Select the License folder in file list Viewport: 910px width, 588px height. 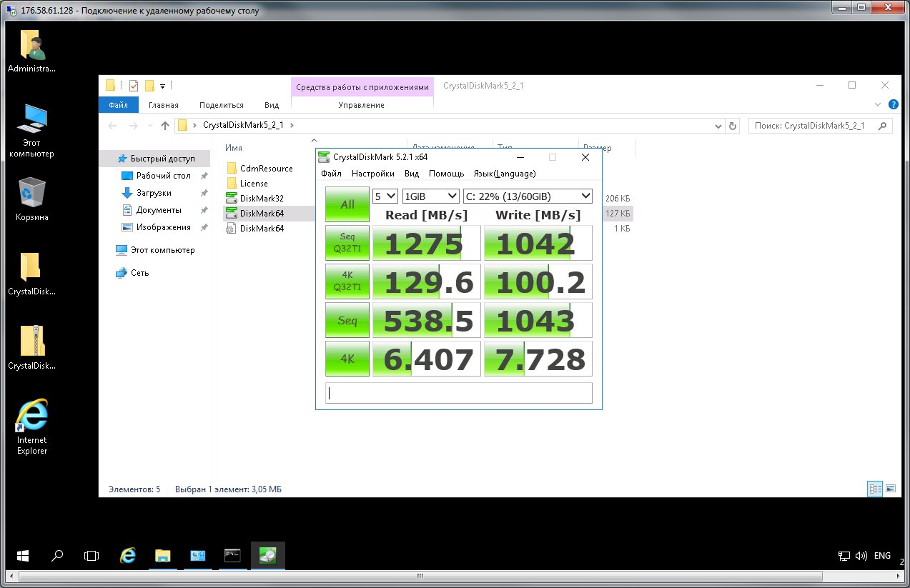click(x=254, y=184)
